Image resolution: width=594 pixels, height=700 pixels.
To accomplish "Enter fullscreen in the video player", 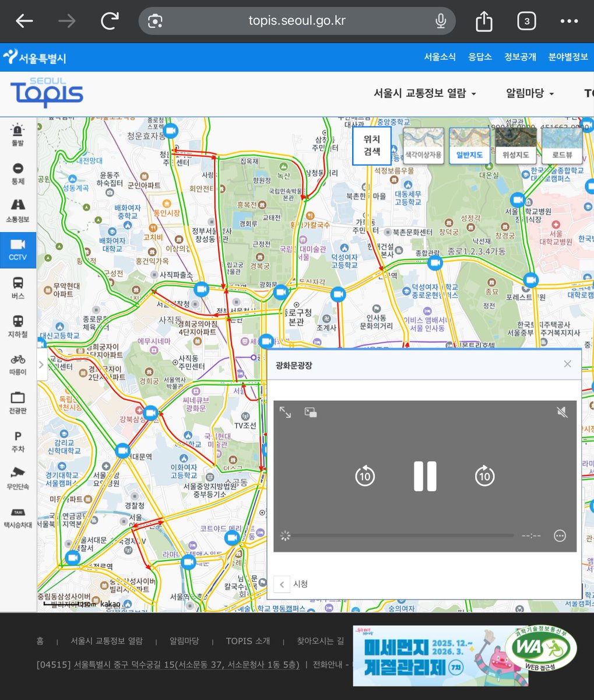I will 285,412.
